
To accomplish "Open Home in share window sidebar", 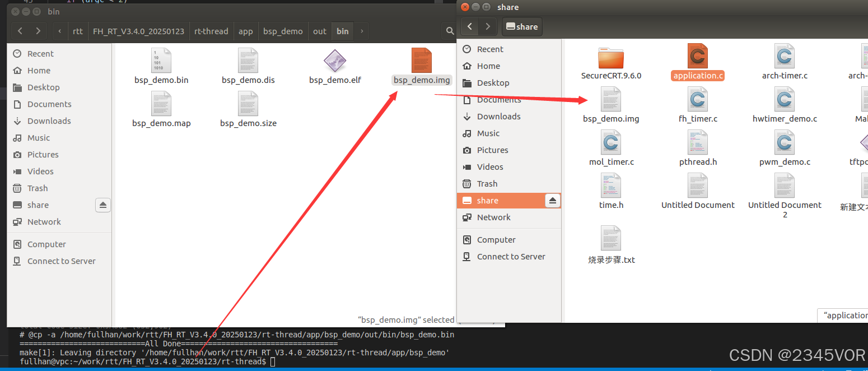I will (x=509, y=66).
